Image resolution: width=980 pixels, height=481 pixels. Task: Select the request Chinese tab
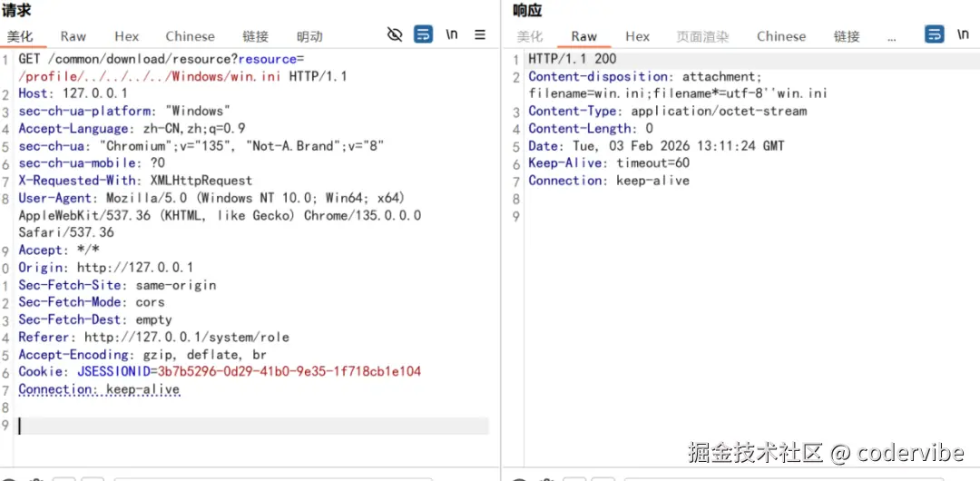pyautogui.click(x=190, y=36)
